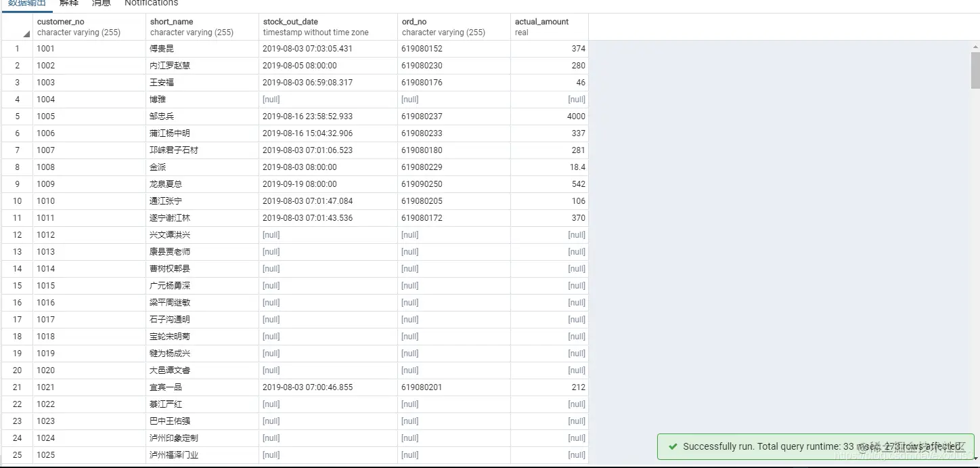980x468 pixels.
Task: Click ord_no cell 619080237
Action: 454,116
